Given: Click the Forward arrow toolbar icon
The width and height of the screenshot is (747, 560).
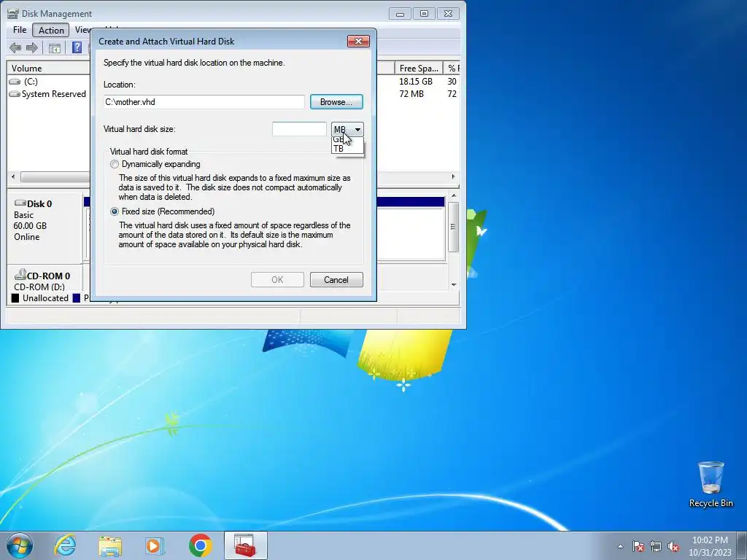Looking at the screenshot, I should (x=32, y=47).
